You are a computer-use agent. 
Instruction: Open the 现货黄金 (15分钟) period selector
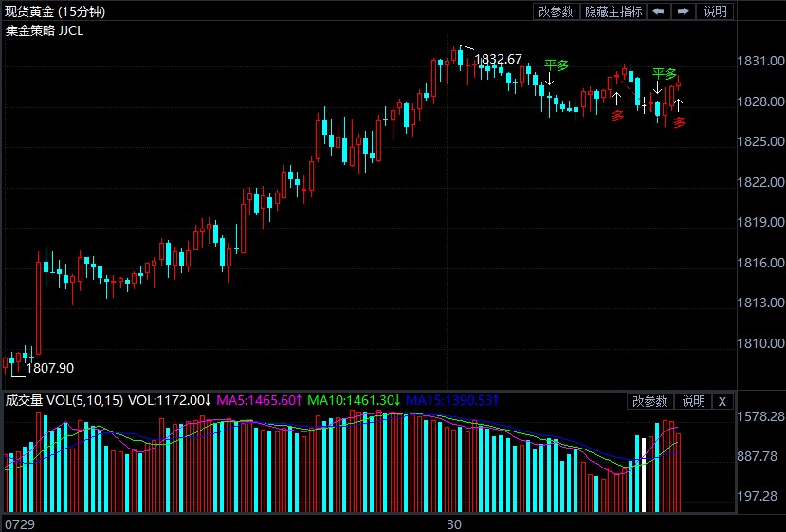(x=56, y=11)
